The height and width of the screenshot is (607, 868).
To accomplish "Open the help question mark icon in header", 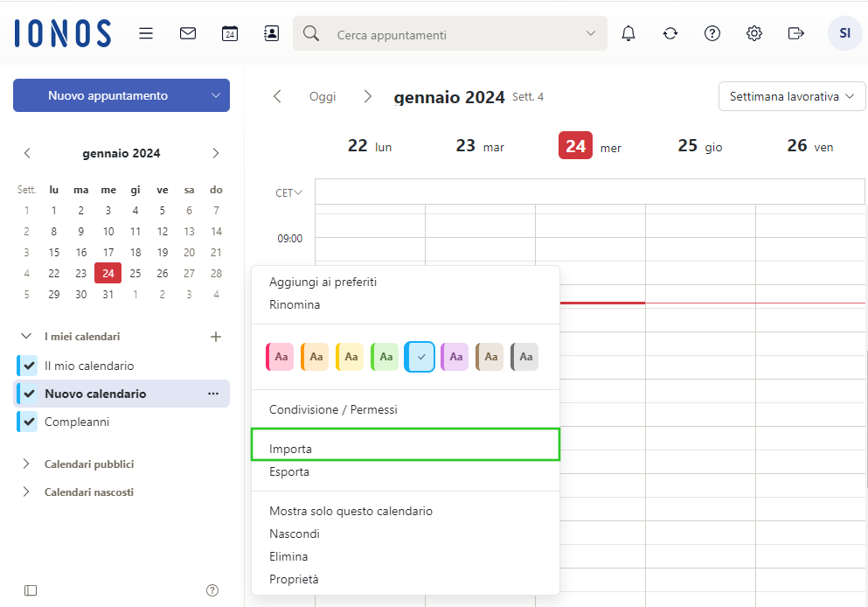I will click(712, 34).
